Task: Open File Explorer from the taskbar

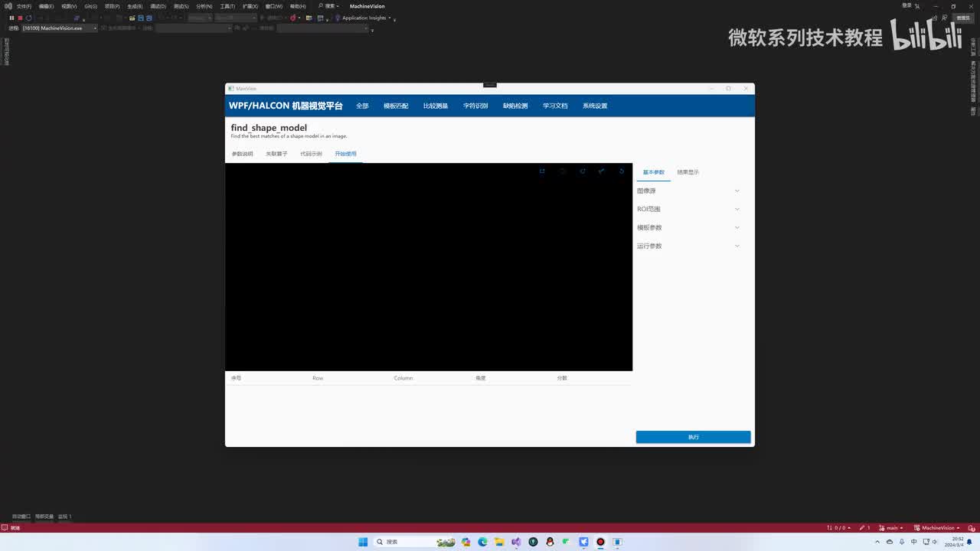Action: (x=499, y=542)
